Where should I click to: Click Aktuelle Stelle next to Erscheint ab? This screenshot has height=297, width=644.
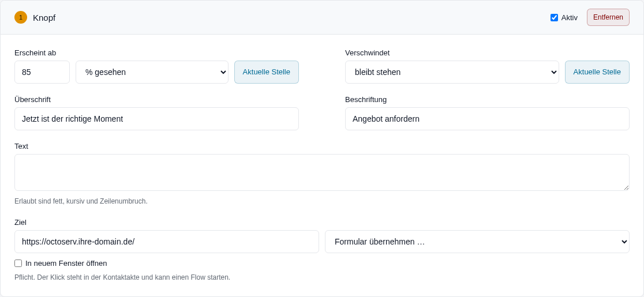[267, 72]
